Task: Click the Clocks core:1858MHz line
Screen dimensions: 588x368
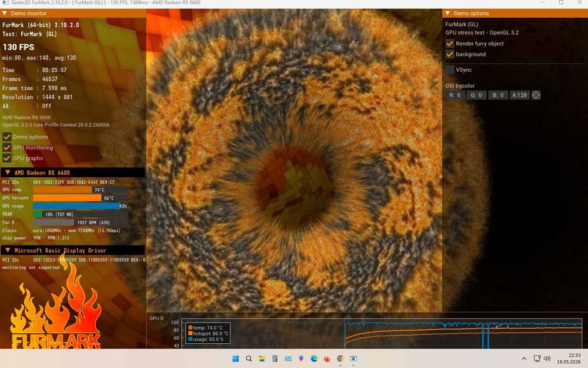Action: (x=61, y=231)
